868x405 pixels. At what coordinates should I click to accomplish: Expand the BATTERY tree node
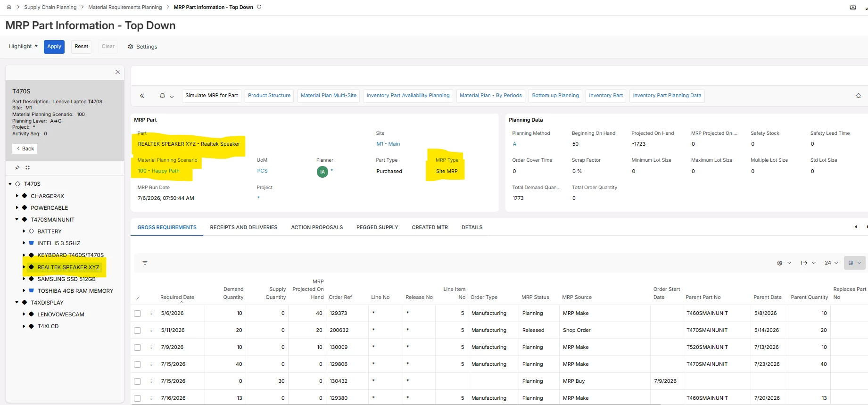click(24, 231)
